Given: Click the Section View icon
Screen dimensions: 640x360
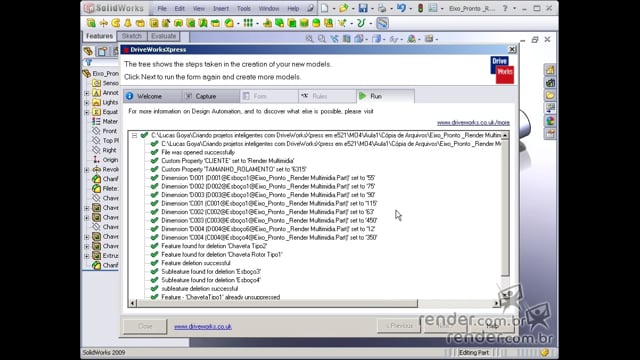Looking at the screenshot, I should tap(347, 39).
